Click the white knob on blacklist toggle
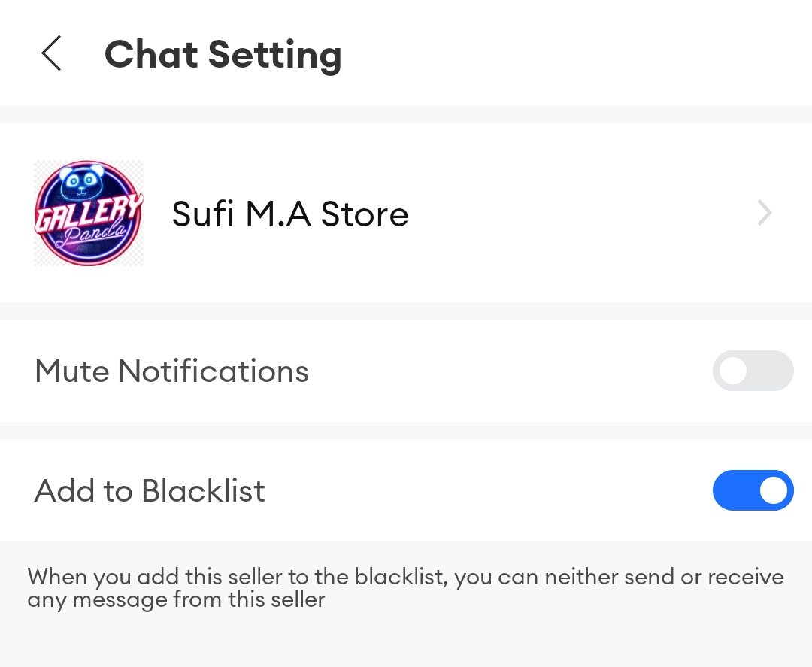Image resolution: width=812 pixels, height=667 pixels. (774, 490)
